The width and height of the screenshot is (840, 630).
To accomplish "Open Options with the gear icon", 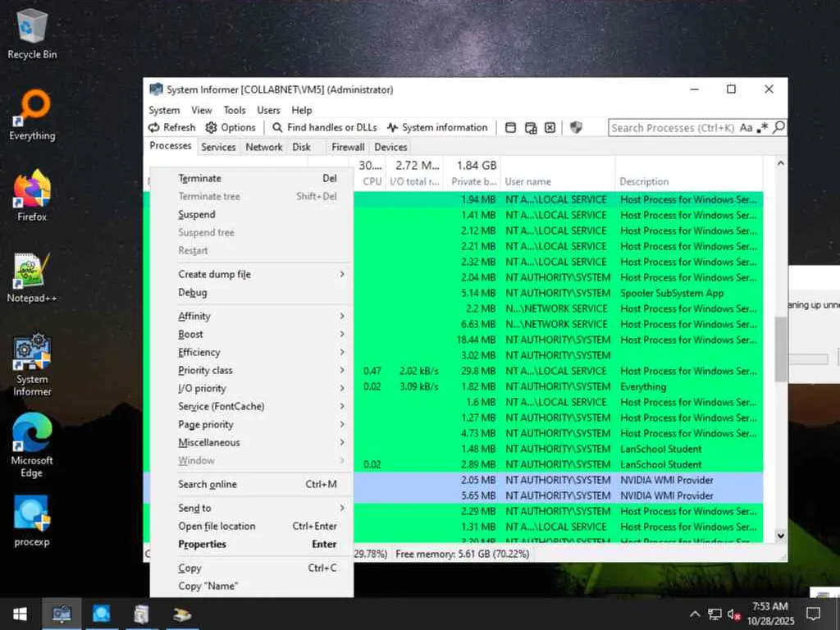I will [x=211, y=127].
